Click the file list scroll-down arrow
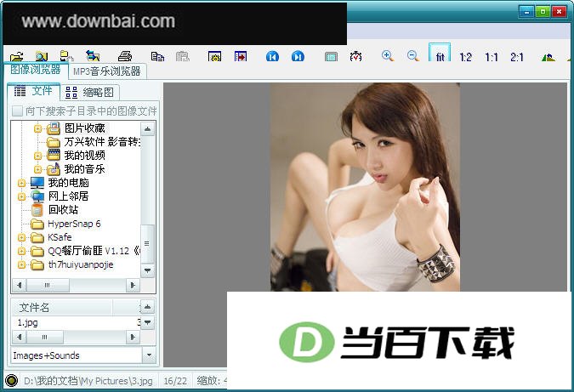The width and height of the screenshot is (574, 392). [x=147, y=322]
